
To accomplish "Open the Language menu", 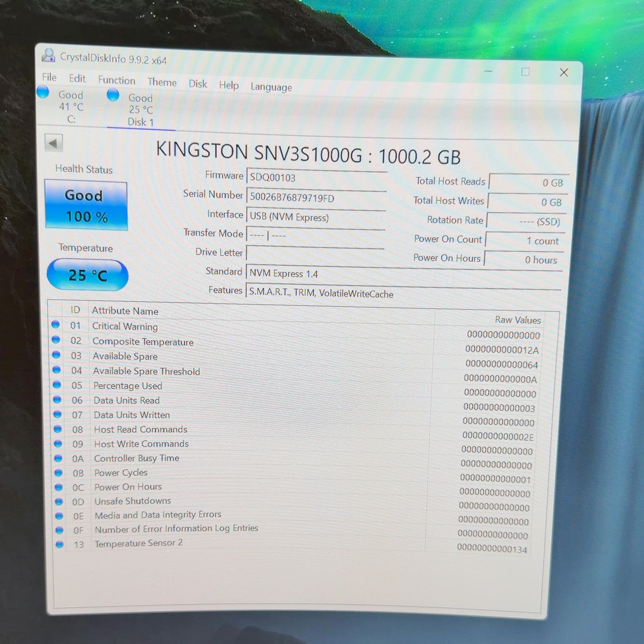I will [271, 87].
